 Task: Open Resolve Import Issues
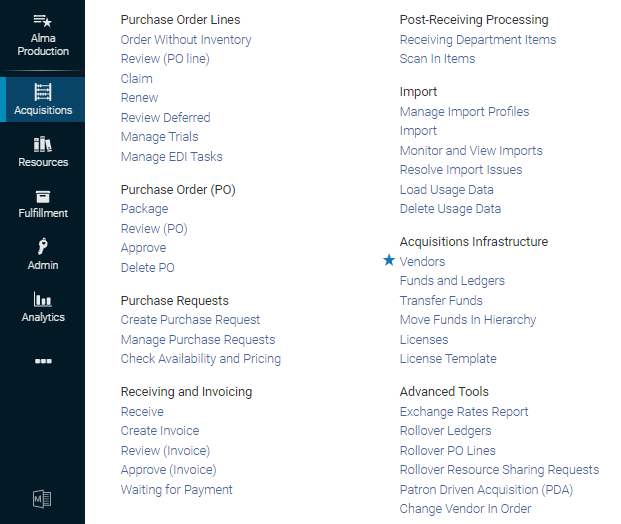(461, 170)
